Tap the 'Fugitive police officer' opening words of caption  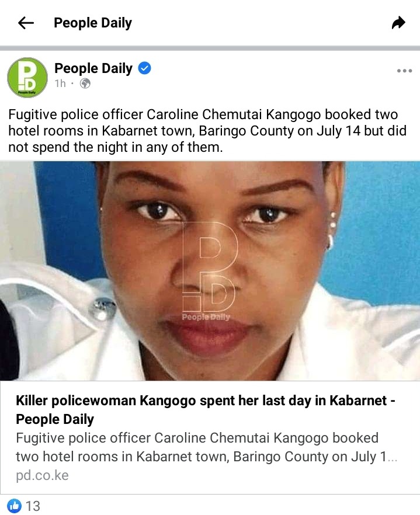(75, 114)
